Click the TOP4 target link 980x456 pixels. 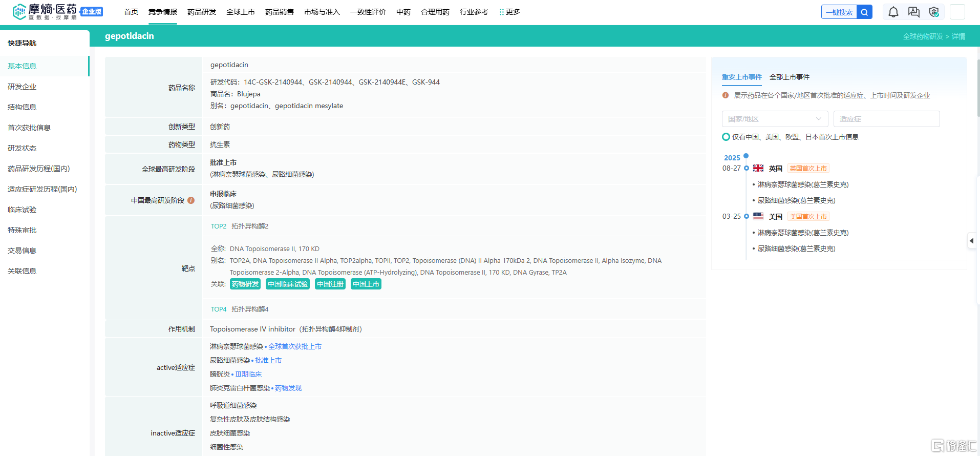pyautogui.click(x=219, y=309)
